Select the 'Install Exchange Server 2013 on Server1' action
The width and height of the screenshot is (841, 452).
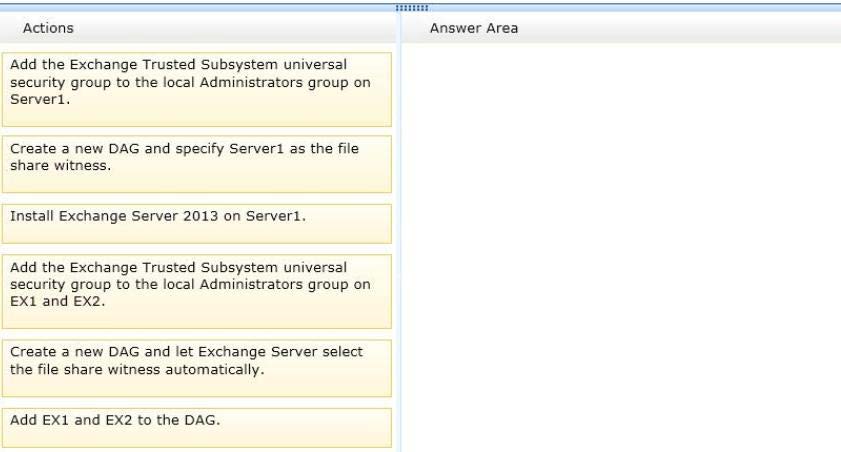click(x=197, y=224)
